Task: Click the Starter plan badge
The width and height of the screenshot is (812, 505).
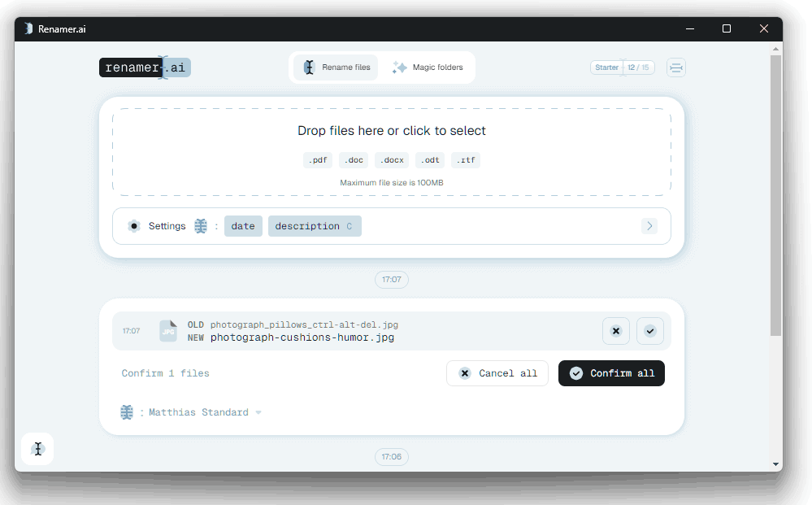Action: pos(606,67)
